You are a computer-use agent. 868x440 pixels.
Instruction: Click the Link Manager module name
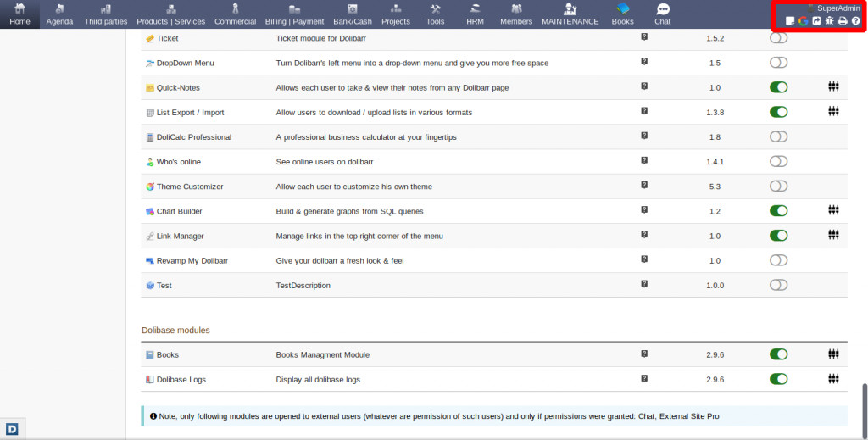coord(180,236)
